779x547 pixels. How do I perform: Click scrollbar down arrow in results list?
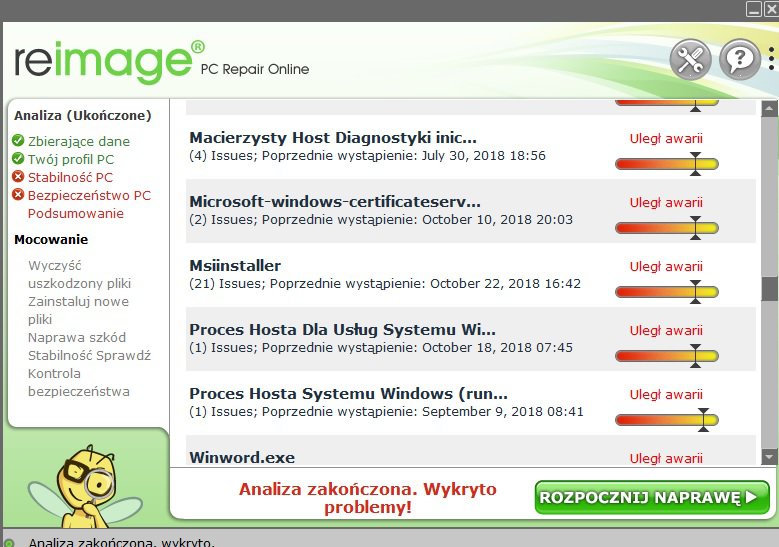770,457
